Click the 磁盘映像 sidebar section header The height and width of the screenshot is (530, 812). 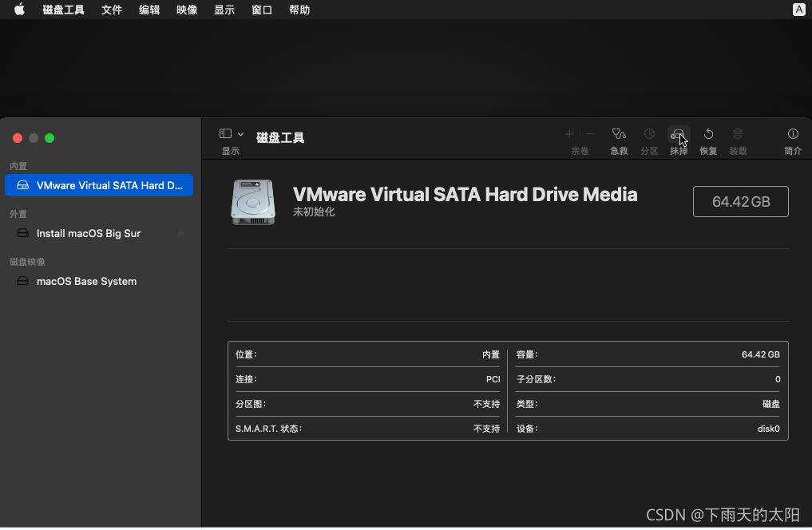27,262
